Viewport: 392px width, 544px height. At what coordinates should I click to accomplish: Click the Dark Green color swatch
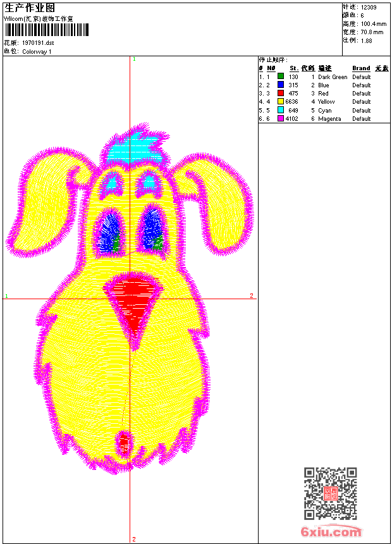pyautogui.click(x=281, y=77)
